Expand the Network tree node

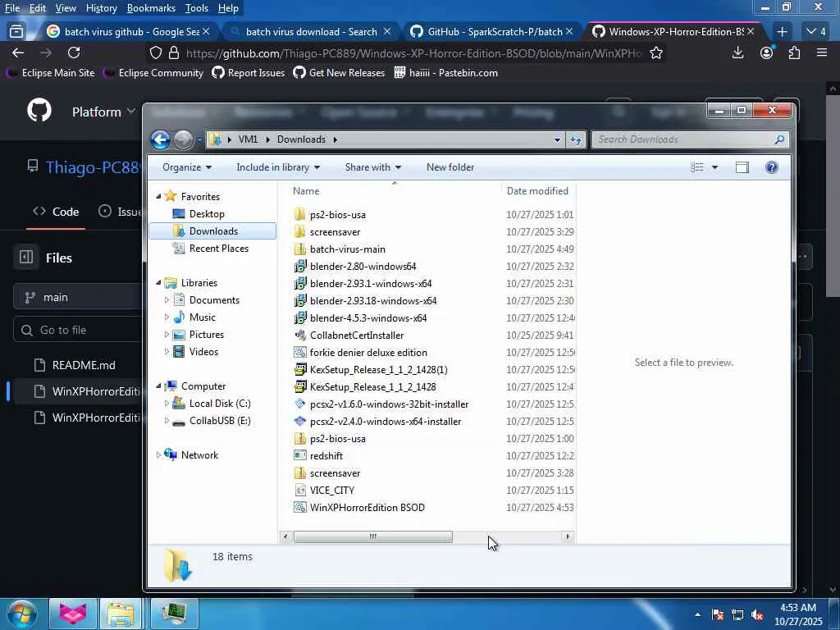coord(158,454)
